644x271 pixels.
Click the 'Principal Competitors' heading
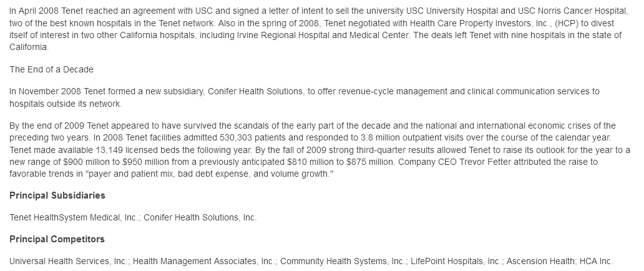point(57,239)
